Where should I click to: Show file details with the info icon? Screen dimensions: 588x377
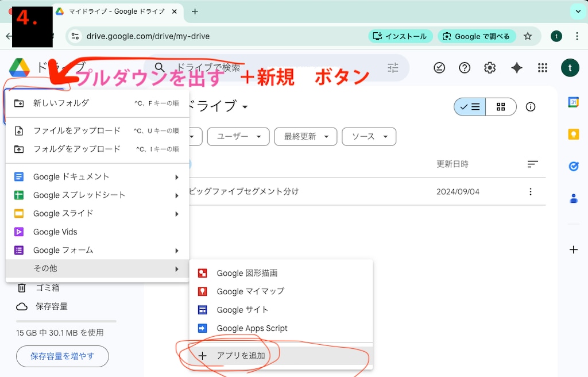click(x=530, y=106)
